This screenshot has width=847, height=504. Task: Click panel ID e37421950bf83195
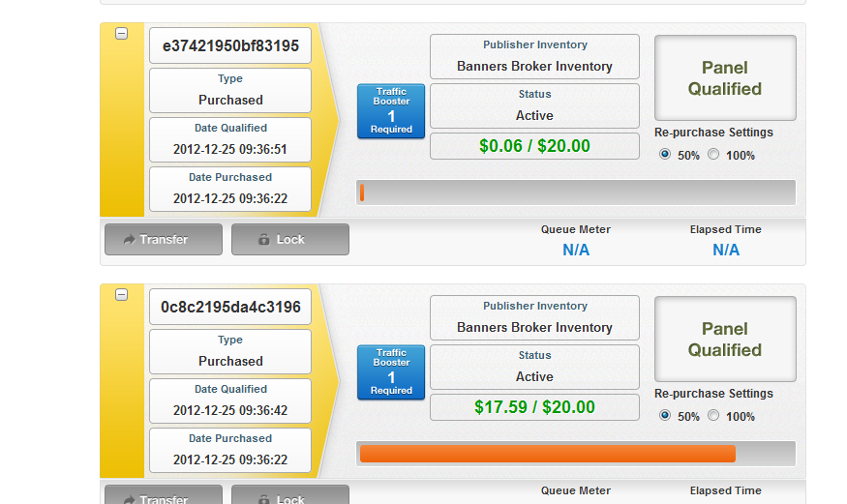[230, 45]
